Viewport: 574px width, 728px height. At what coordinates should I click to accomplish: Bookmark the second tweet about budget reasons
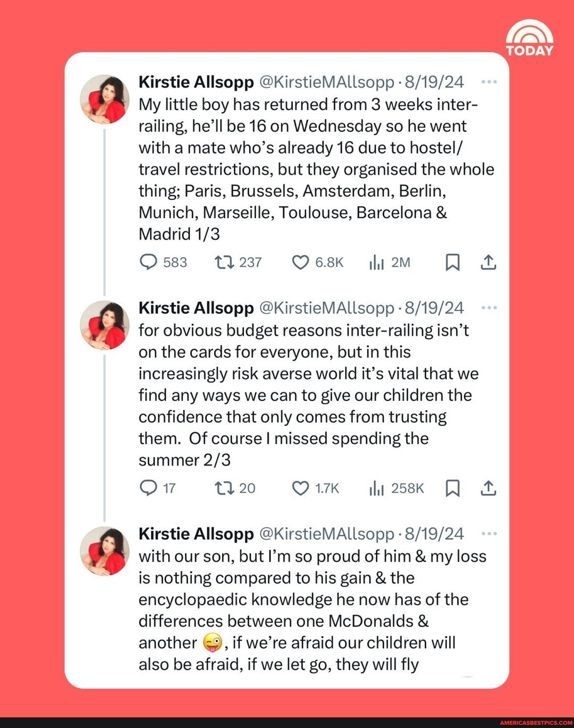pyautogui.click(x=452, y=488)
